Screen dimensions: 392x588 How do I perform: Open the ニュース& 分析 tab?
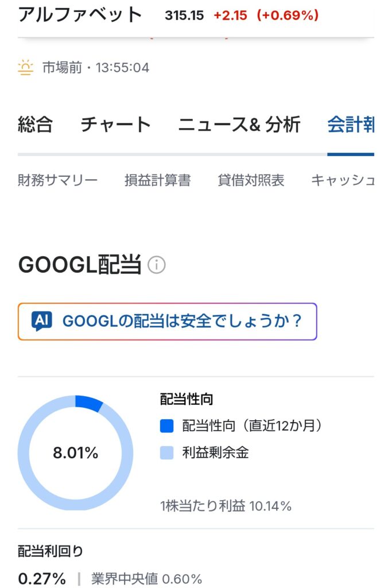tap(239, 124)
